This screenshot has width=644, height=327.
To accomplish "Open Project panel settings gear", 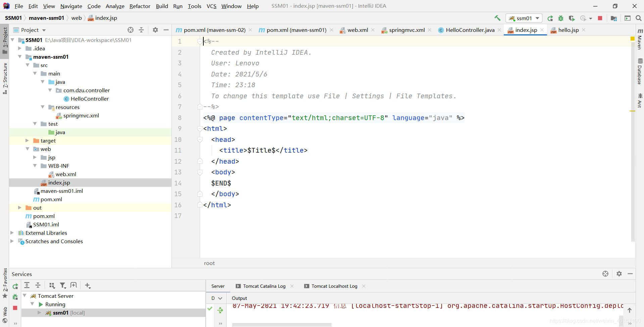I will coord(155,30).
